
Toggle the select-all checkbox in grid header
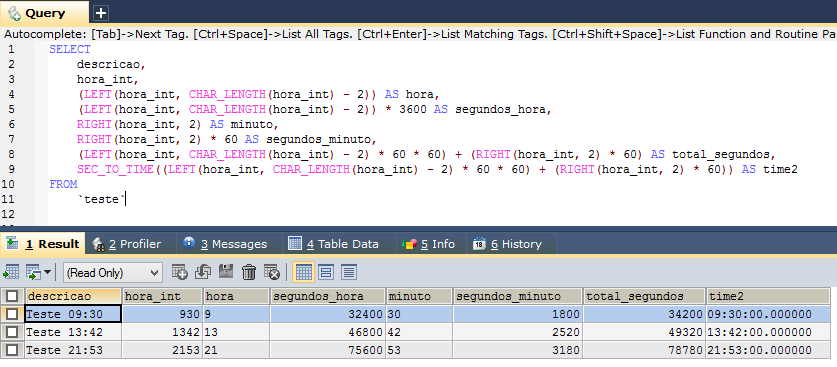(12, 296)
